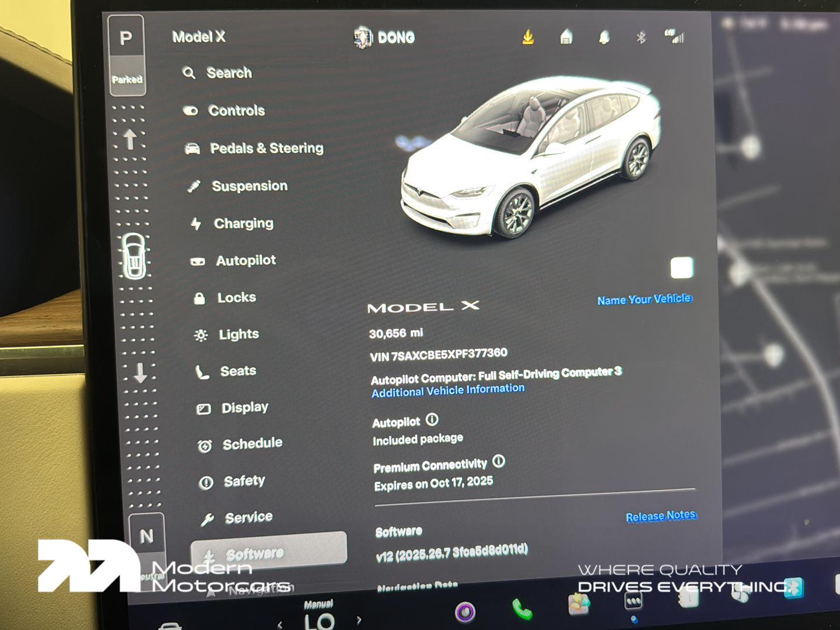Tap the down arrow for Reverse
This screenshot has width=840, height=630.
(x=140, y=372)
